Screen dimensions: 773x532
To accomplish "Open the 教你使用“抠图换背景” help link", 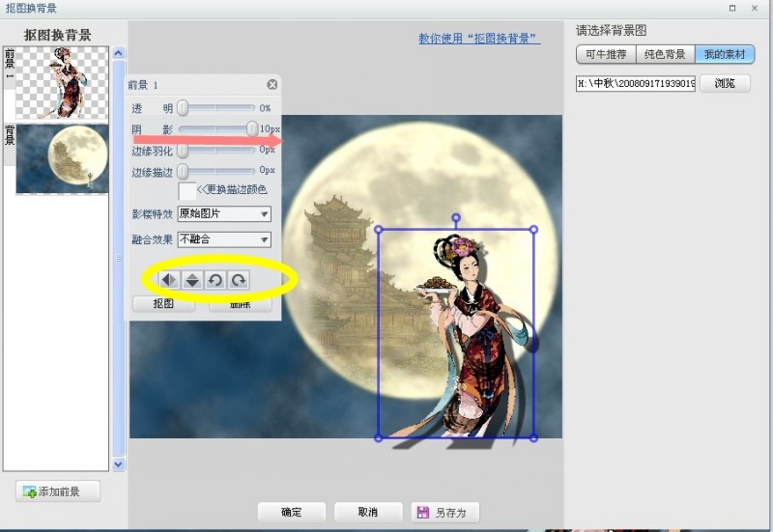I will click(x=479, y=39).
